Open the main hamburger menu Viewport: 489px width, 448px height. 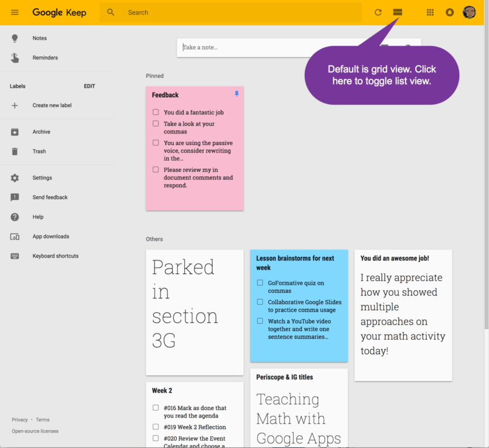coord(15,12)
